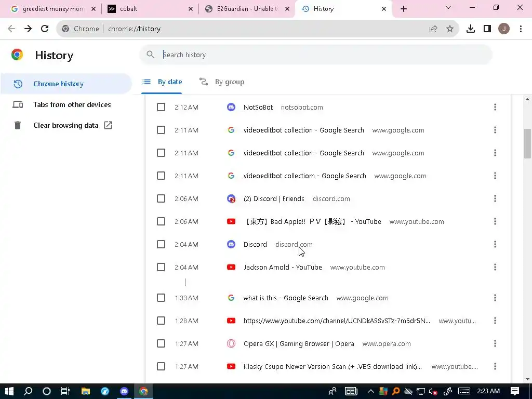The height and width of the screenshot is (399, 532).
Task: Open more actions for Jackson Arnold entry
Action: tap(495, 267)
